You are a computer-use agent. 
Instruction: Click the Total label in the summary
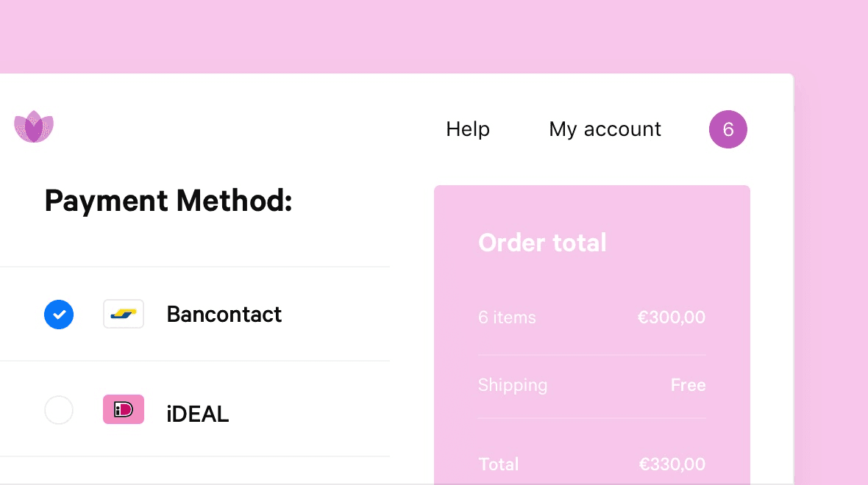click(x=499, y=464)
